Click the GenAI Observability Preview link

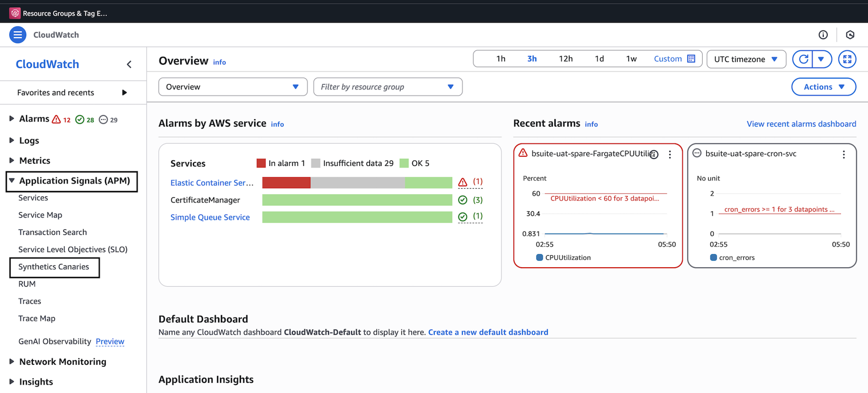point(110,341)
